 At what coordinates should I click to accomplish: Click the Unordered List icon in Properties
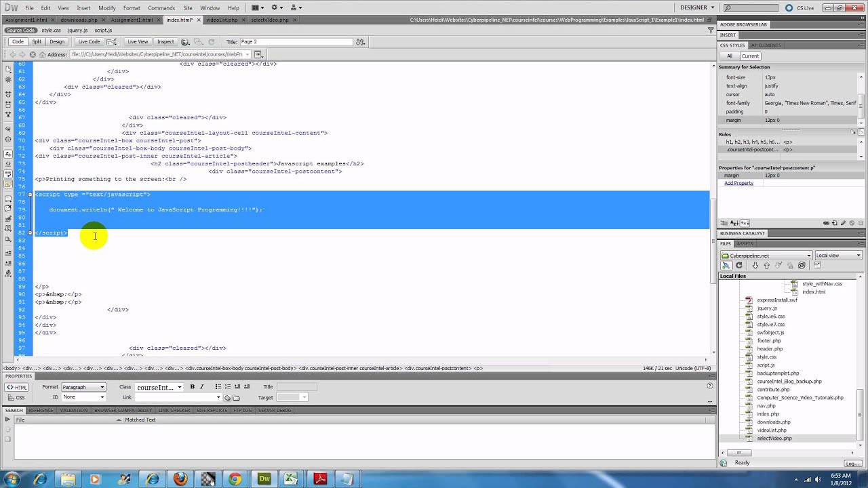[x=218, y=387]
